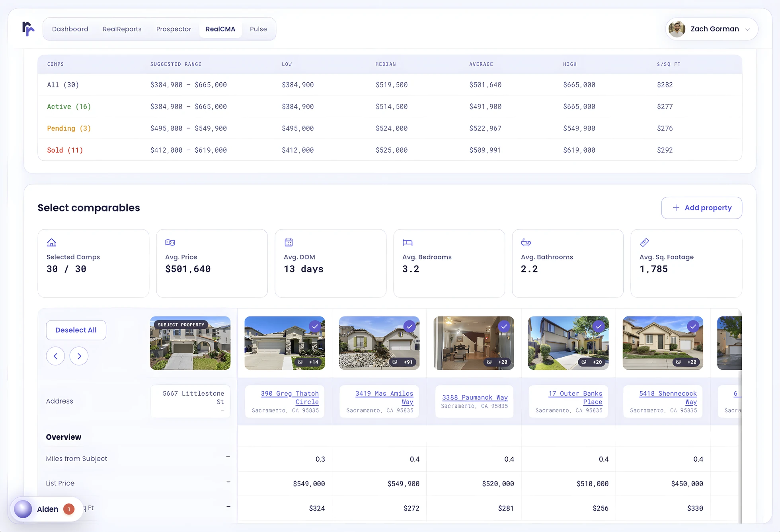Click the Miles from Subject row label
The image size is (780, 532).
(x=76, y=459)
